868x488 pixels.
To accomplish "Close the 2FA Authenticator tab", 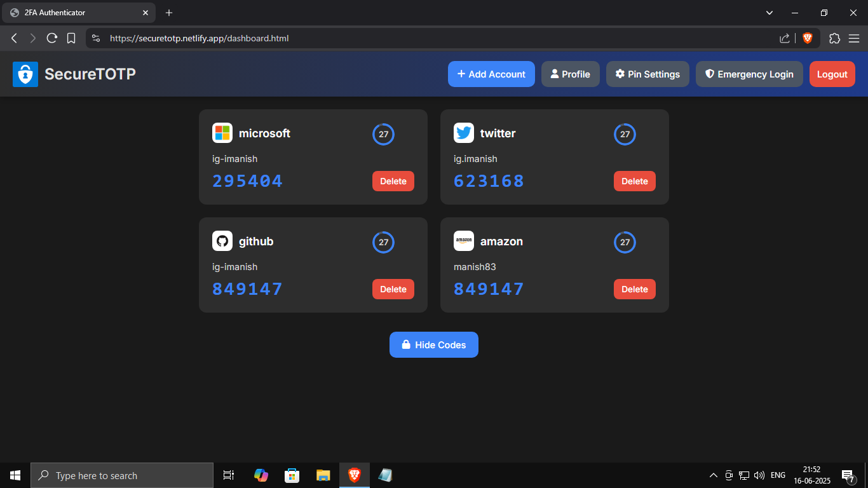I will click(145, 13).
